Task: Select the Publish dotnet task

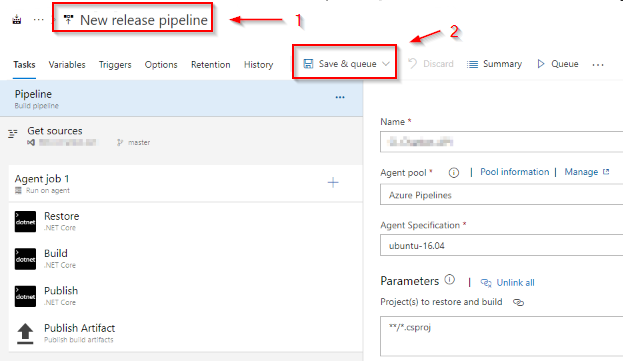Action: tap(186, 296)
